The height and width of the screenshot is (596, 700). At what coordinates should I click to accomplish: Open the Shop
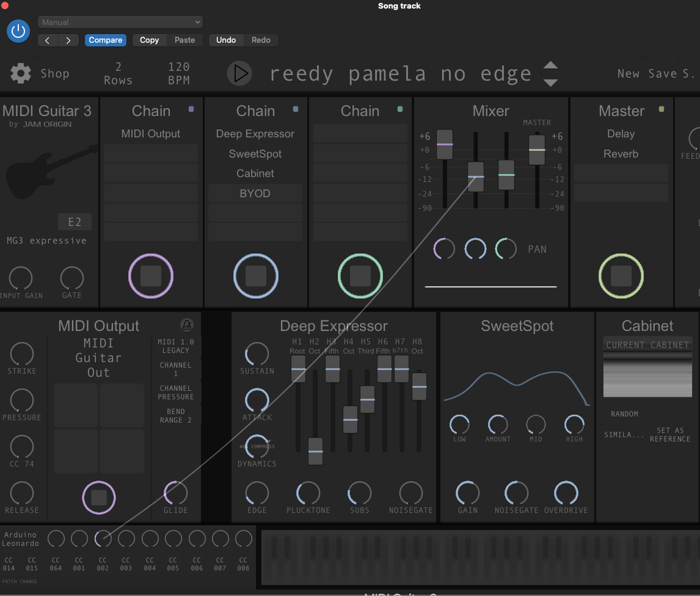(55, 74)
